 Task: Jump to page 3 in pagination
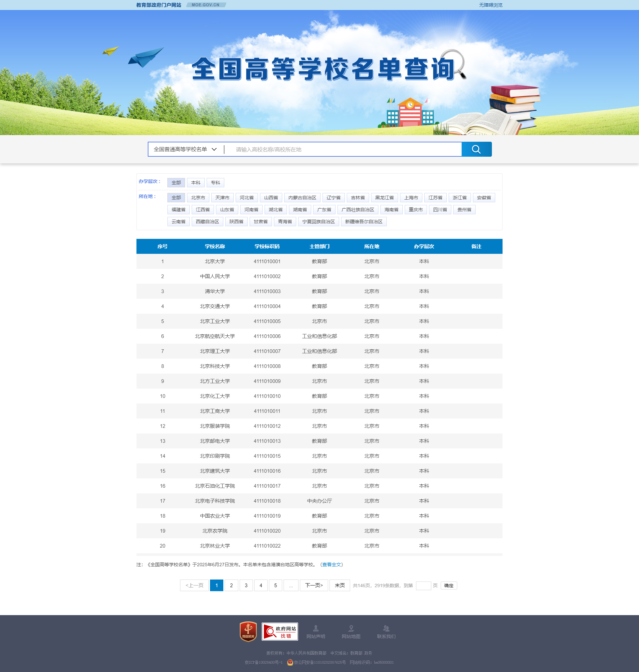[246, 585]
